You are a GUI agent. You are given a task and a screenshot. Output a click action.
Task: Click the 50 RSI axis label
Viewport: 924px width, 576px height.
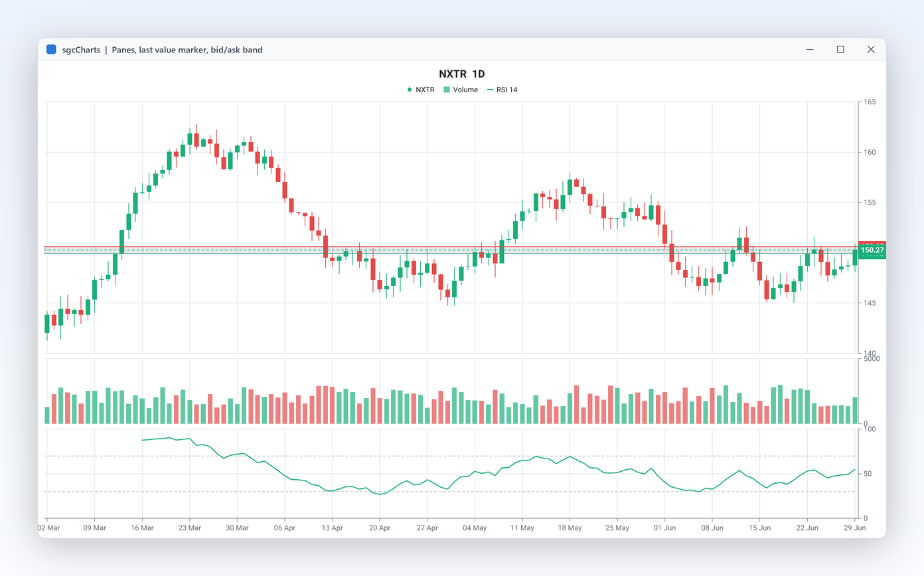[x=867, y=474]
